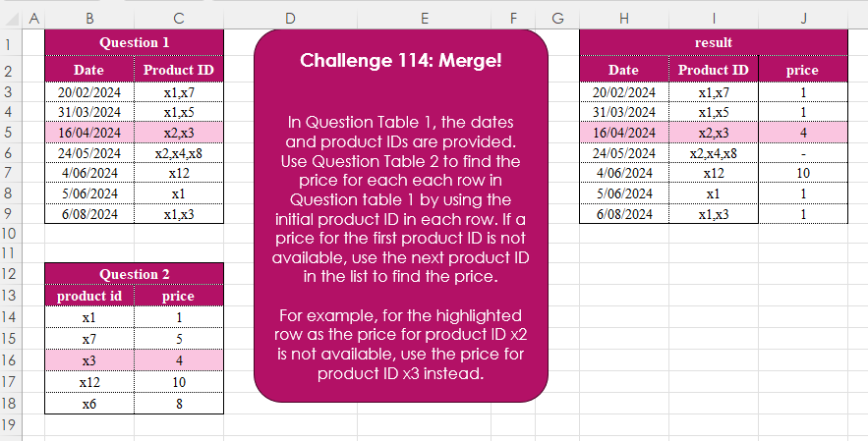Select the row 5 header
Viewport: 868px width, 441px height.
9,133
